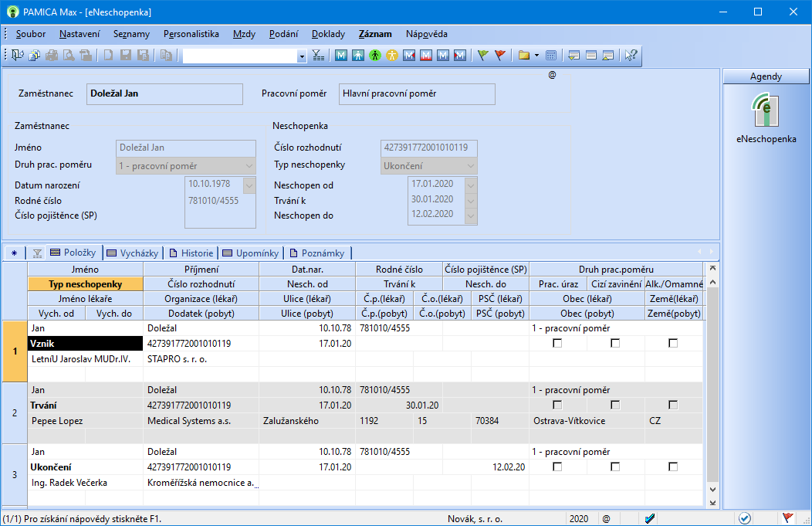
Task: Select row 2 header in the grid
Action: pos(15,413)
